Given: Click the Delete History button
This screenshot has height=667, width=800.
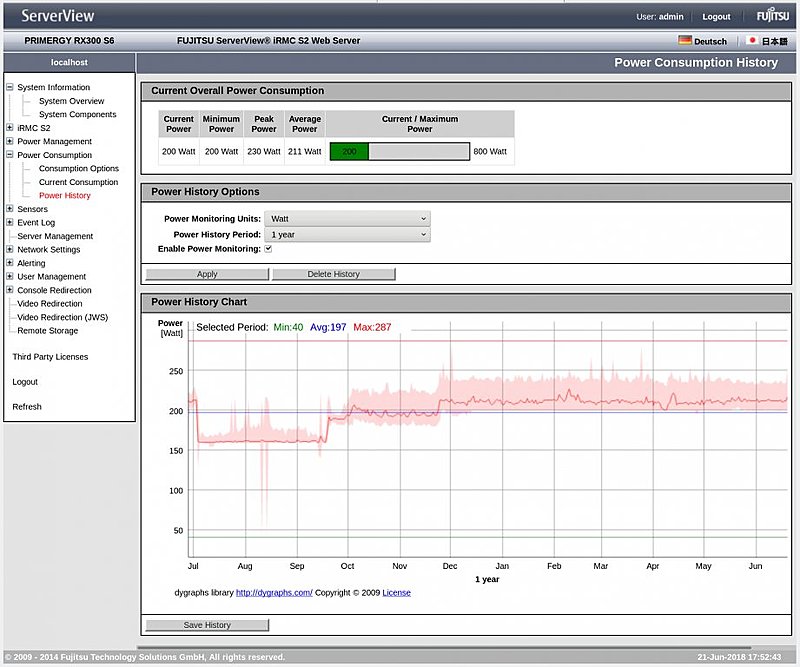Looking at the screenshot, I should (x=333, y=274).
